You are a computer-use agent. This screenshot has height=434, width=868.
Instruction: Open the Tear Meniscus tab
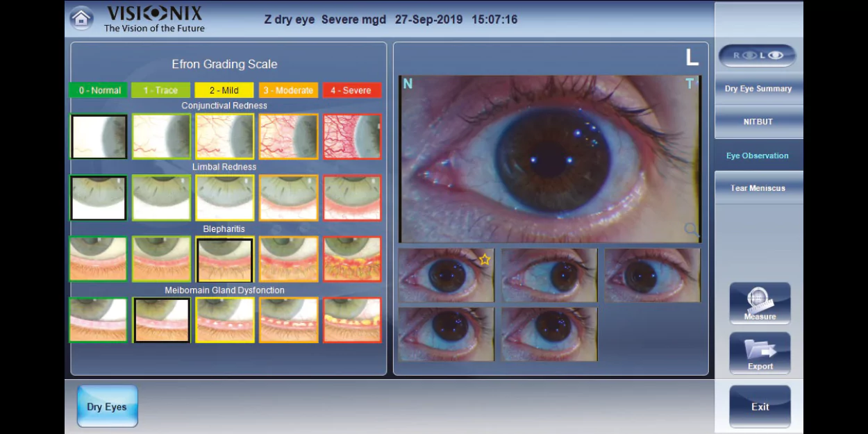758,188
